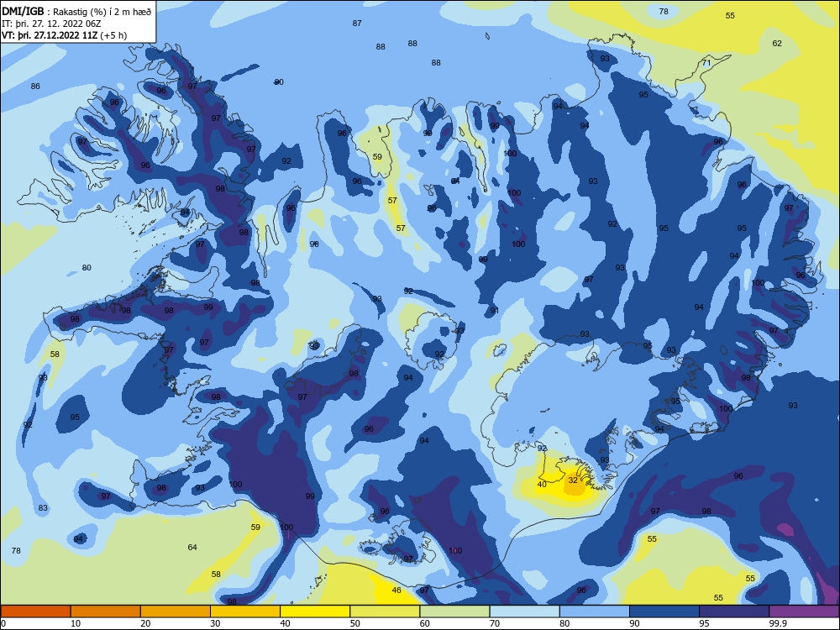Click the humidity value '64' on the map

coord(192,547)
